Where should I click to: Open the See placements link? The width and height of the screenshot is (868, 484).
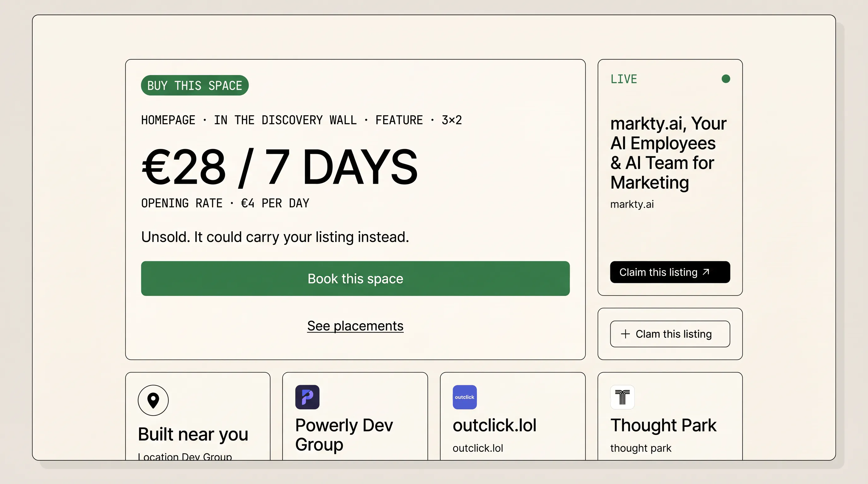[355, 326]
